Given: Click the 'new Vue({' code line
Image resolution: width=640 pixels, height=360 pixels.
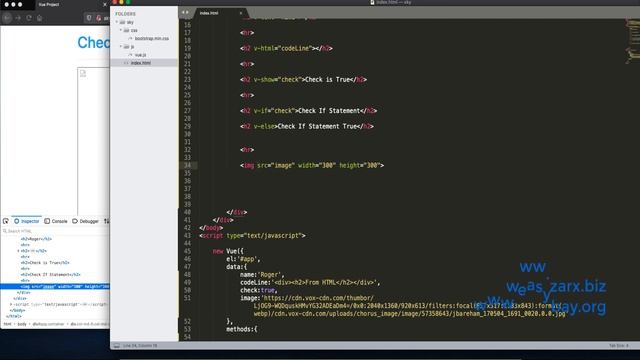Looking at the screenshot, I should pyautogui.click(x=228, y=251).
